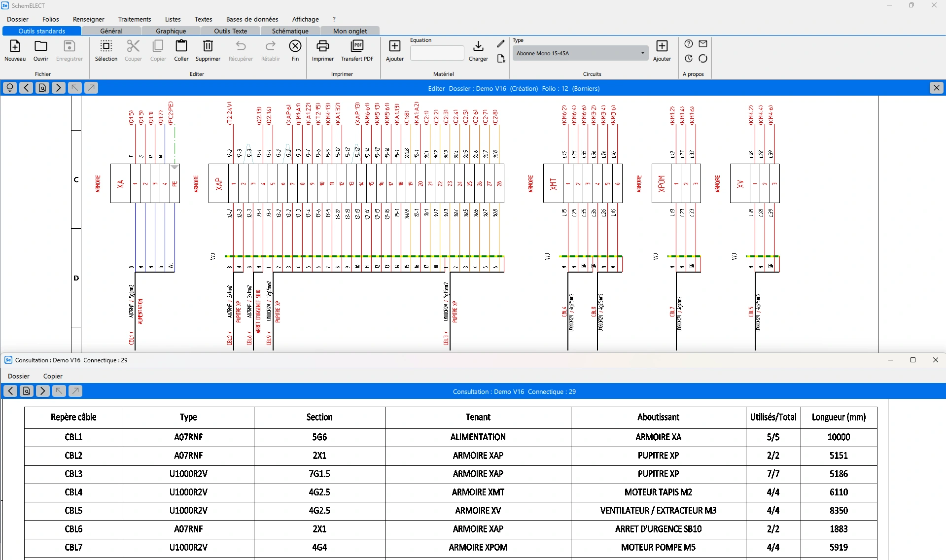Maximize the Consultation window
The image size is (946, 560).
913,360
